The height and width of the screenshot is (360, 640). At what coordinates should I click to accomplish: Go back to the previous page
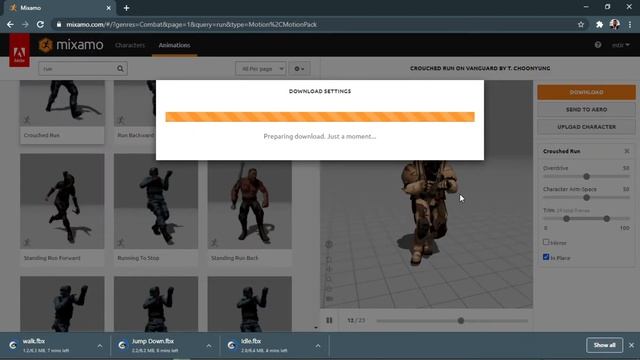click(x=10, y=24)
